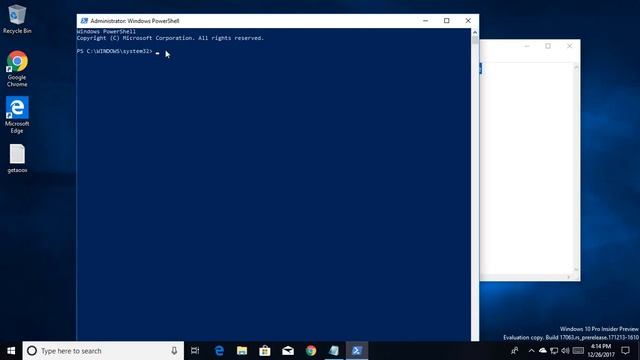640x360 pixels.
Task: Click the OneDrive cloud tray icon
Action: coord(542,351)
